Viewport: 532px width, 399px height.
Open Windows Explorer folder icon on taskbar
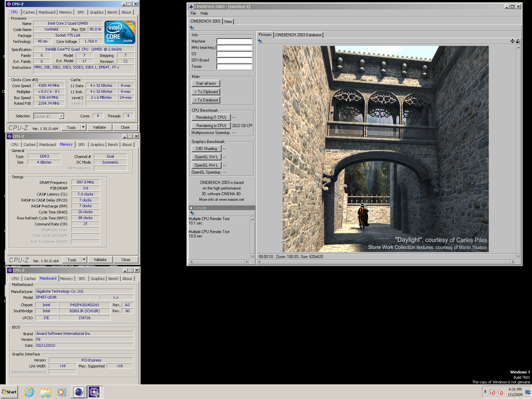pyautogui.click(x=45, y=392)
